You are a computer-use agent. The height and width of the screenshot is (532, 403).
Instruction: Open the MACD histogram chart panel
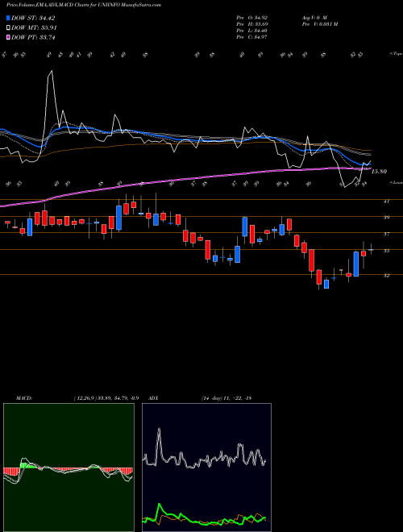69,468
